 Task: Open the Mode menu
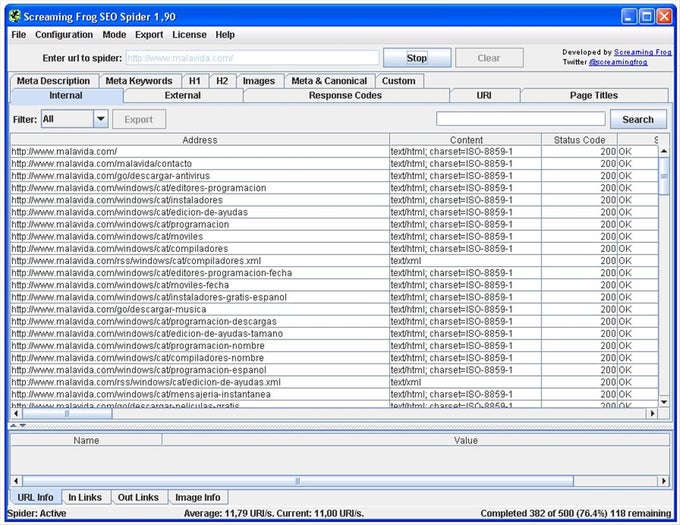pos(114,35)
